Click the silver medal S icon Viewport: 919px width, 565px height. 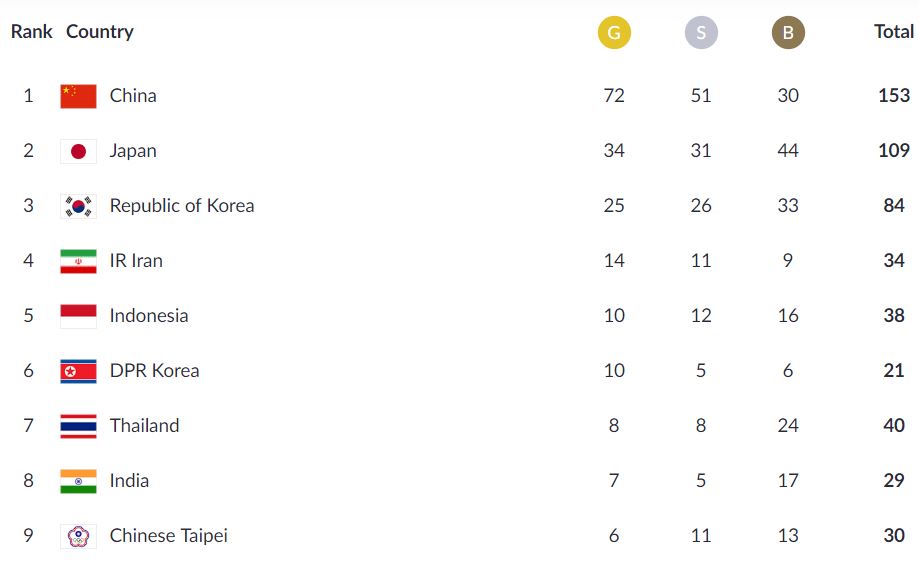pyautogui.click(x=701, y=32)
